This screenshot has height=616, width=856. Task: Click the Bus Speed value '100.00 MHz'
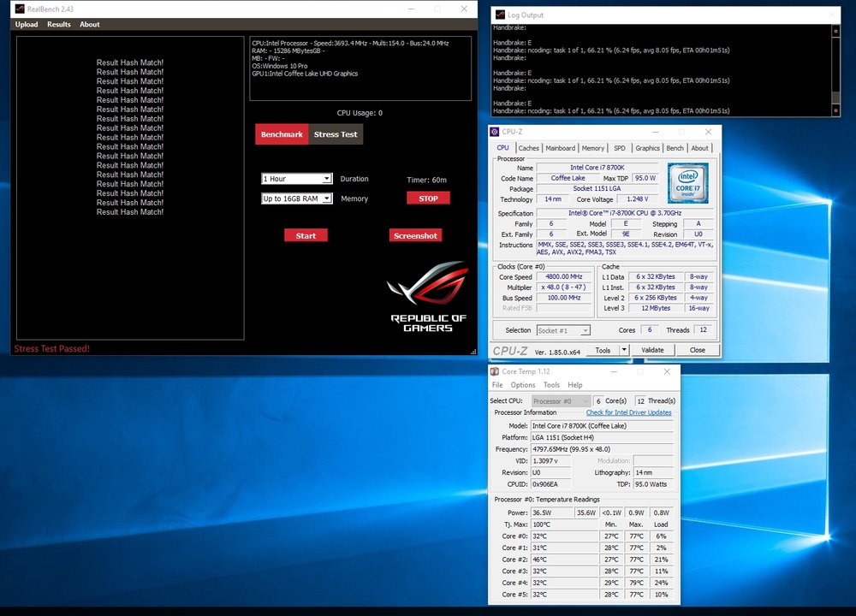pyautogui.click(x=564, y=298)
